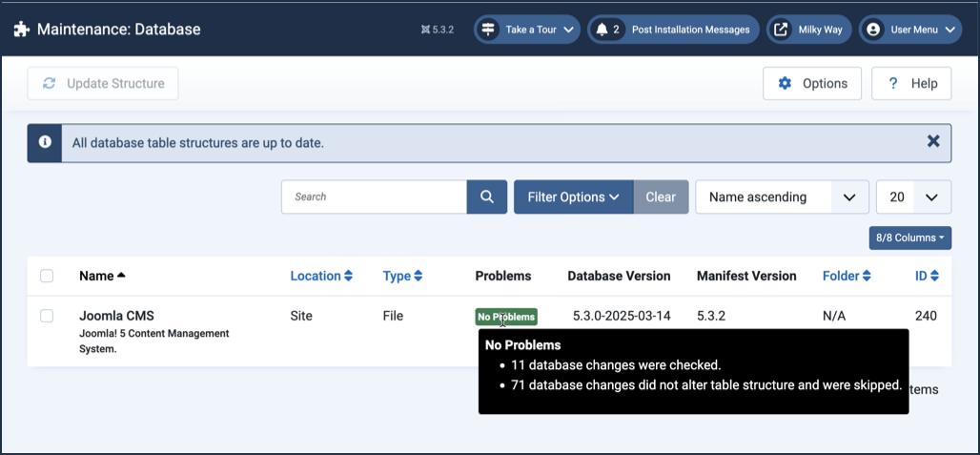Screen dimensions: 980x455
Task: Click the magnifier search button
Action: pos(487,196)
